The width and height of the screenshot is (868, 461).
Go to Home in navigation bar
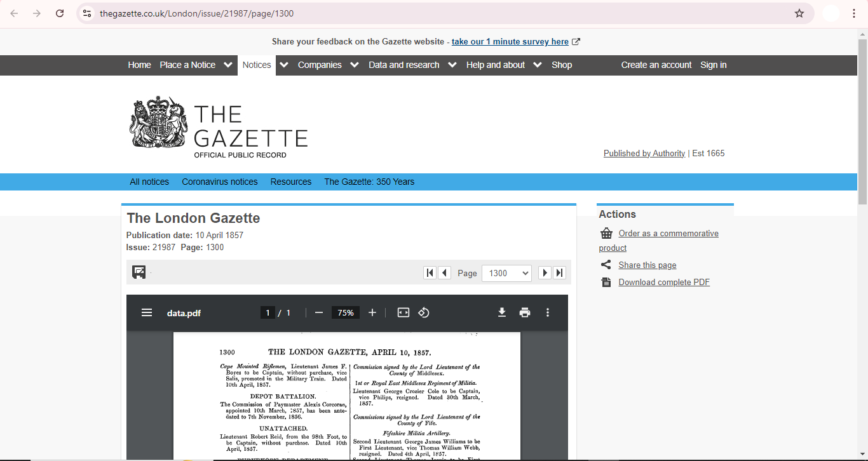pos(139,65)
